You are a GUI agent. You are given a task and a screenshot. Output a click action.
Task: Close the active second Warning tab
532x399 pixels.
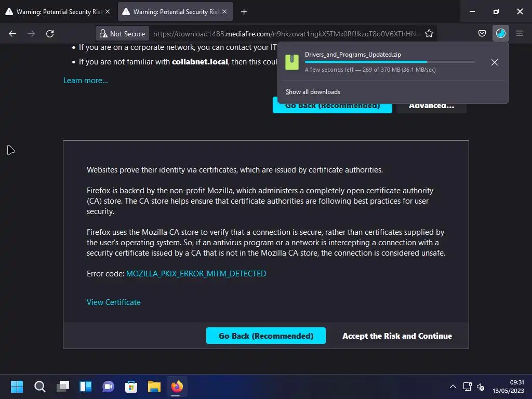pos(224,11)
